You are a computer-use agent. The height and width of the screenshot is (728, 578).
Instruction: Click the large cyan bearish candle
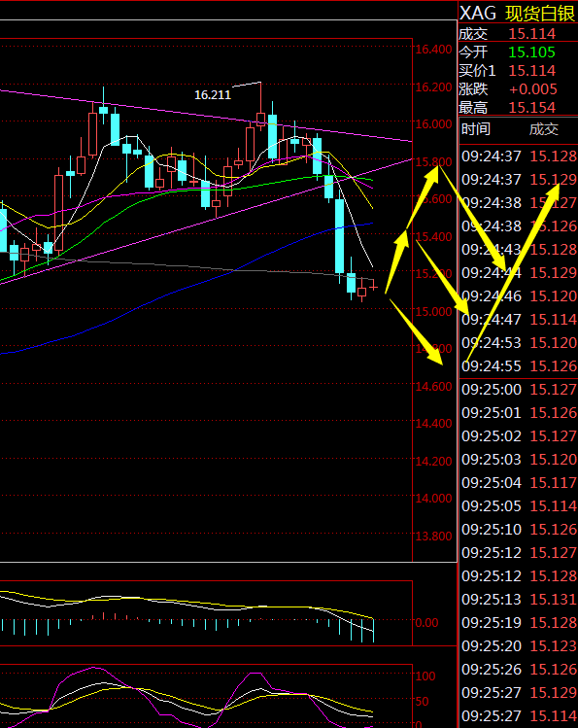click(x=340, y=236)
